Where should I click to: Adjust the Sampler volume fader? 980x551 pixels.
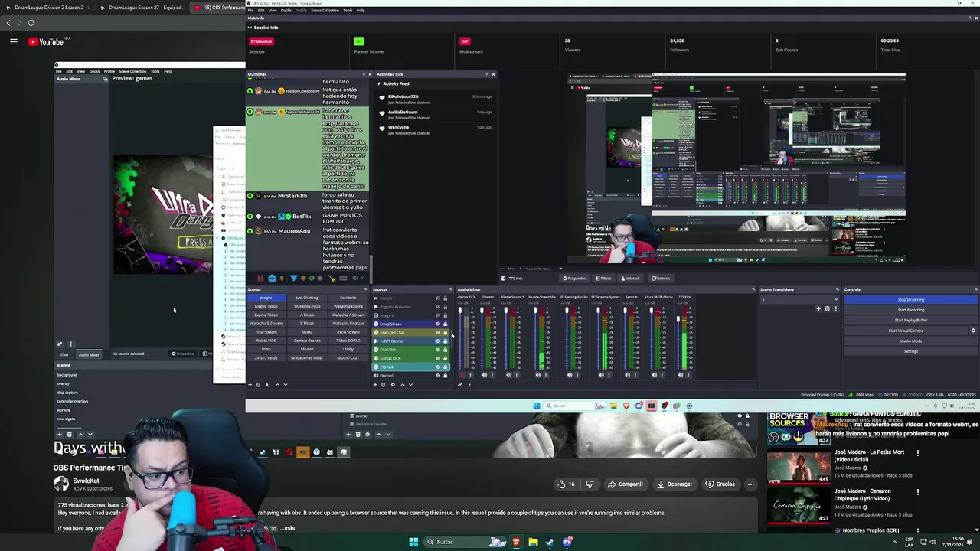pyautogui.click(x=625, y=310)
